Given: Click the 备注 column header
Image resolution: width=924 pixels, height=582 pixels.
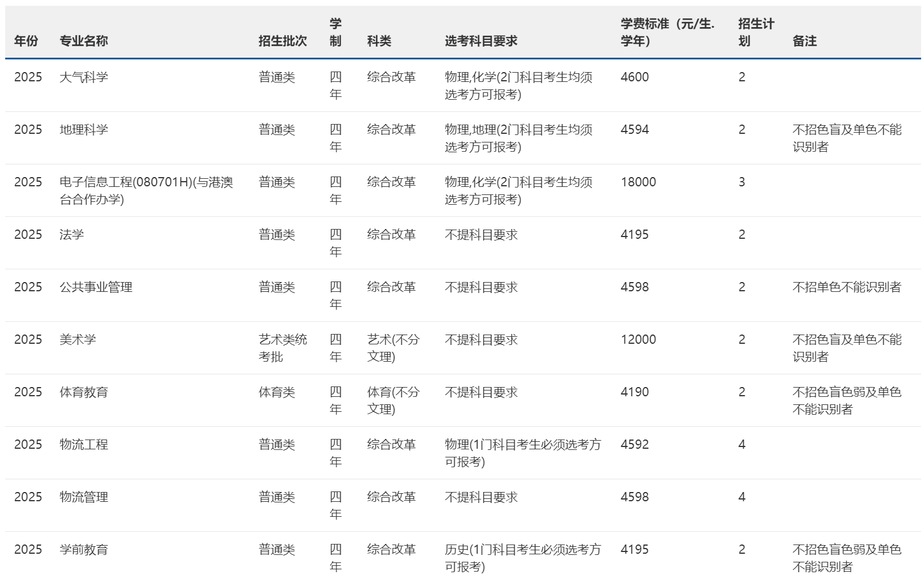Looking at the screenshot, I should click(803, 41).
